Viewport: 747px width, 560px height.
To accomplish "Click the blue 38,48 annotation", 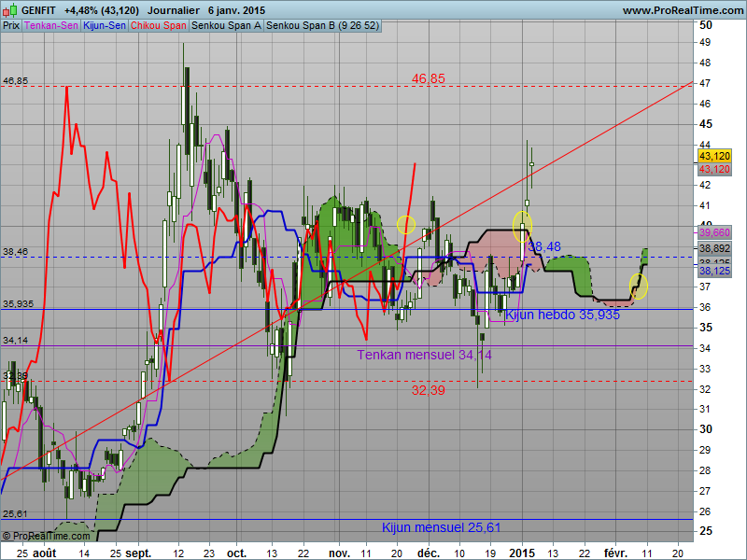I will click(544, 246).
